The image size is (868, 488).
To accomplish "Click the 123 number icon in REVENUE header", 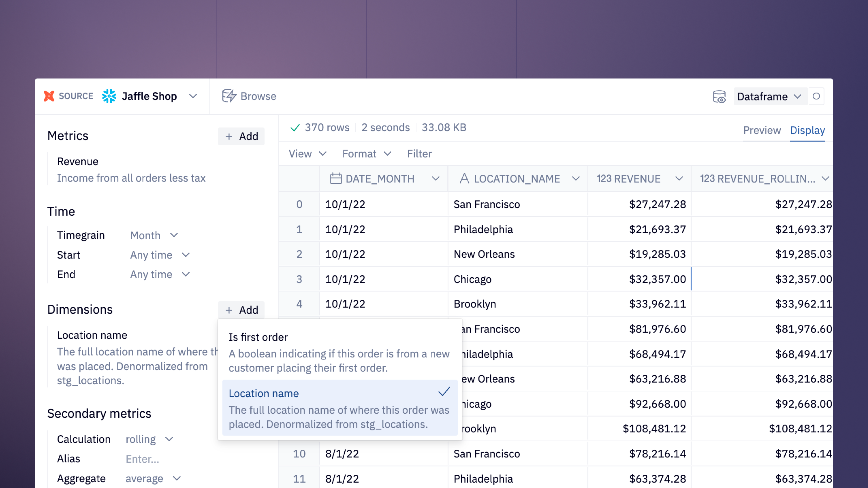I will tap(604, 178).
